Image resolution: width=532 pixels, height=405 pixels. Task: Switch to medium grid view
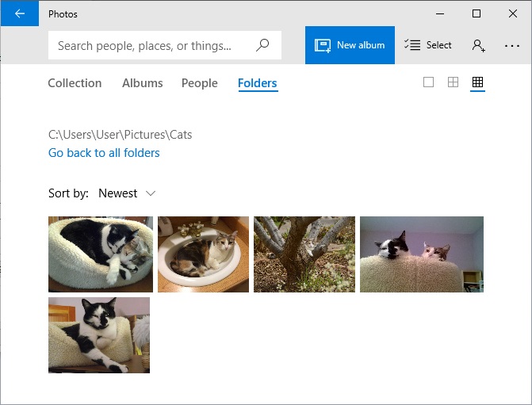click(x=453, y=82)
